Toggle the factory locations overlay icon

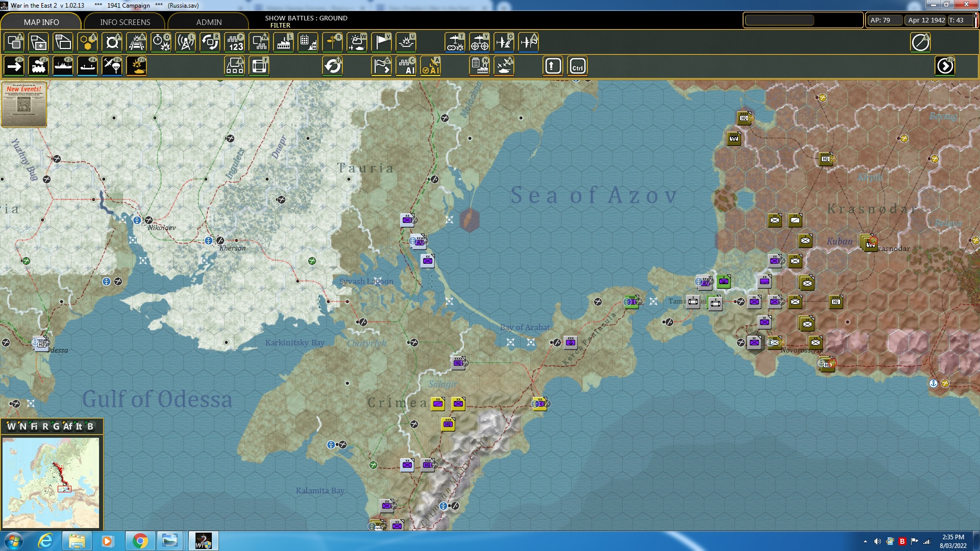(283, 42)
